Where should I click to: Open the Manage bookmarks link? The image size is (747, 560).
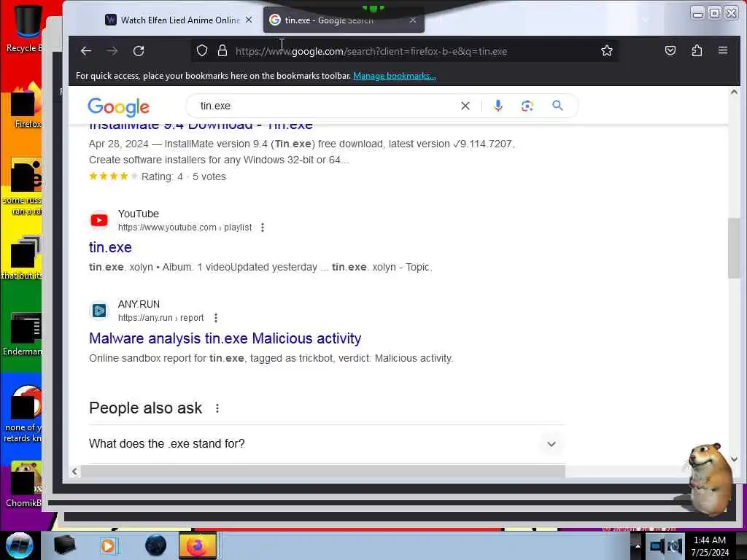pos(395,76)
